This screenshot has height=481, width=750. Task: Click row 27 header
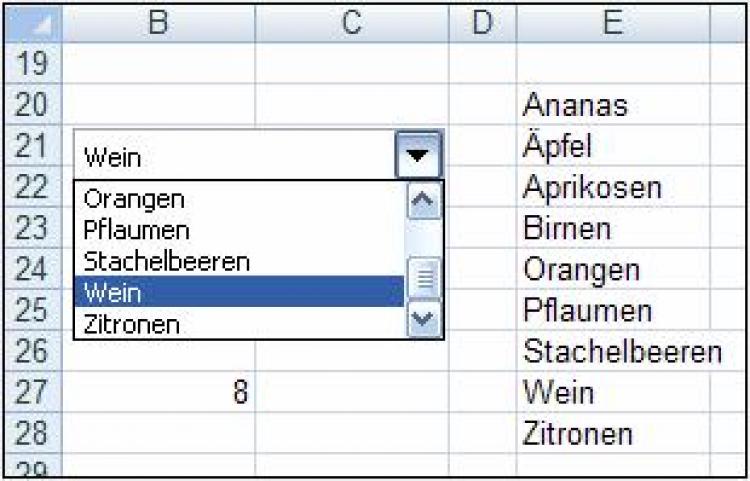(x=34, y=391)
